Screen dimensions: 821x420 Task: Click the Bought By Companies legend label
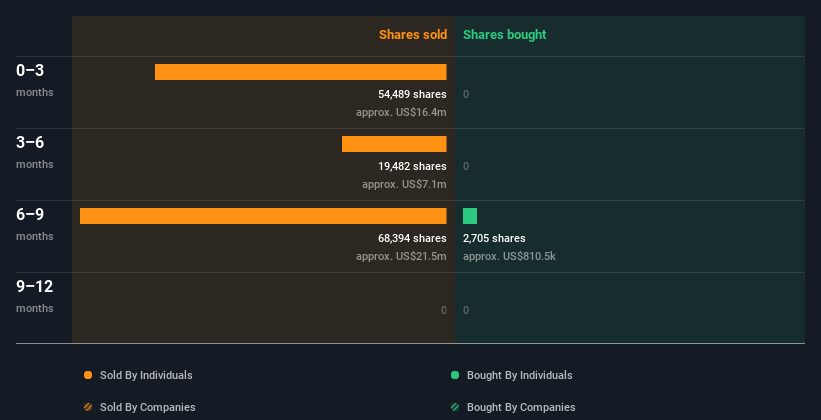click(x=521, y=407)
